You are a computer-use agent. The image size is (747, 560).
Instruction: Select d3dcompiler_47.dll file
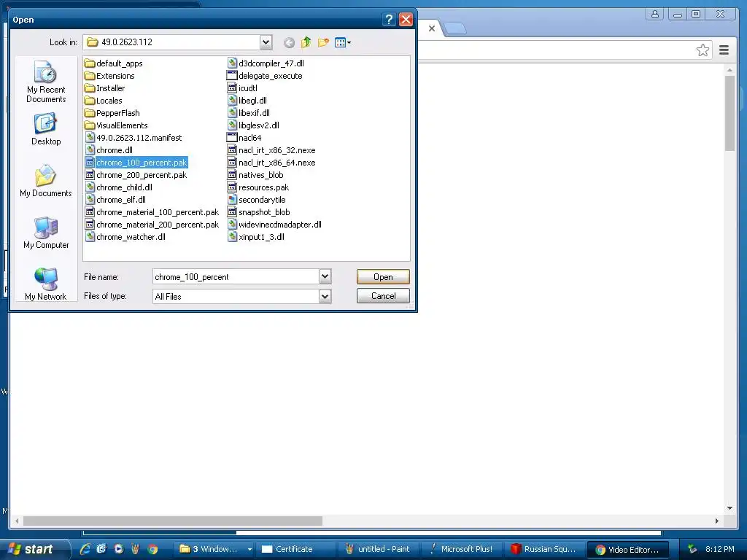[266, 63]
